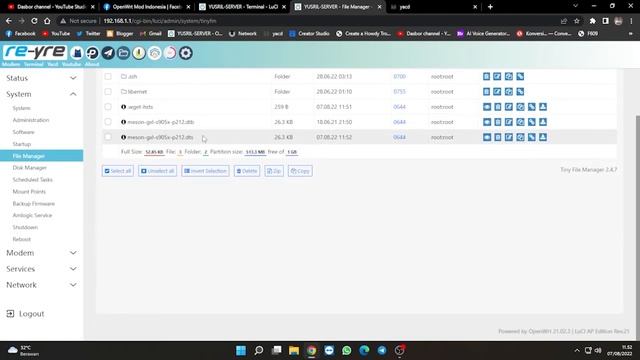This screenshot has width=640, height=360.
Task: Open direct link icon for .ssh folder
Action: click(x=520, y=76)
